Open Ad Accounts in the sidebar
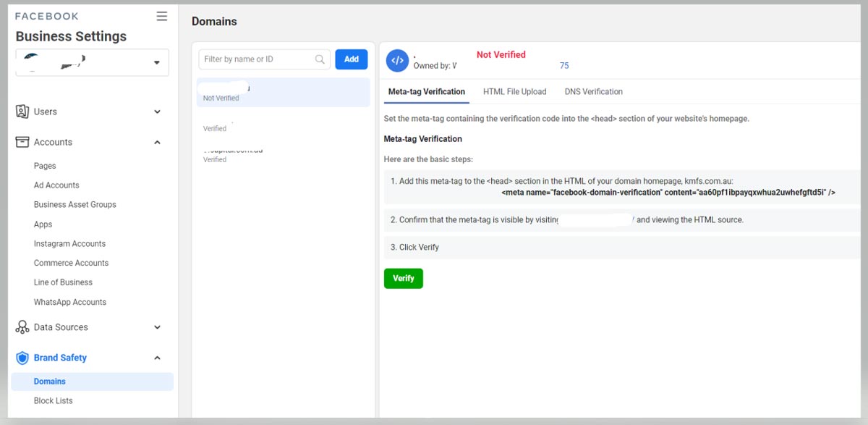Viewport: 868px width, 425px height. (x=56, y=185)
